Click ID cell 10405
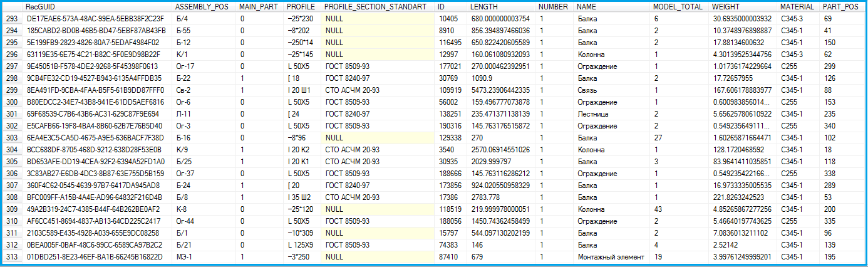 451,19
